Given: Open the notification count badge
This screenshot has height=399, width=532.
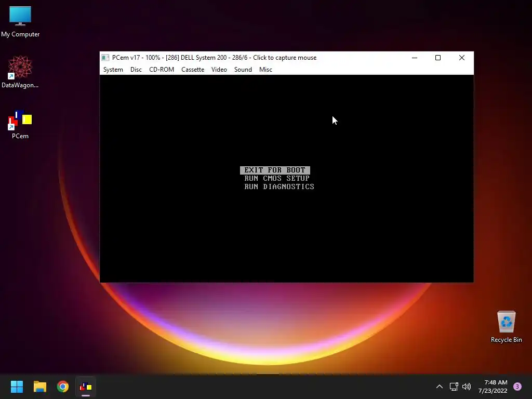Looking at the screenshot, I should (x=517, y=387).
